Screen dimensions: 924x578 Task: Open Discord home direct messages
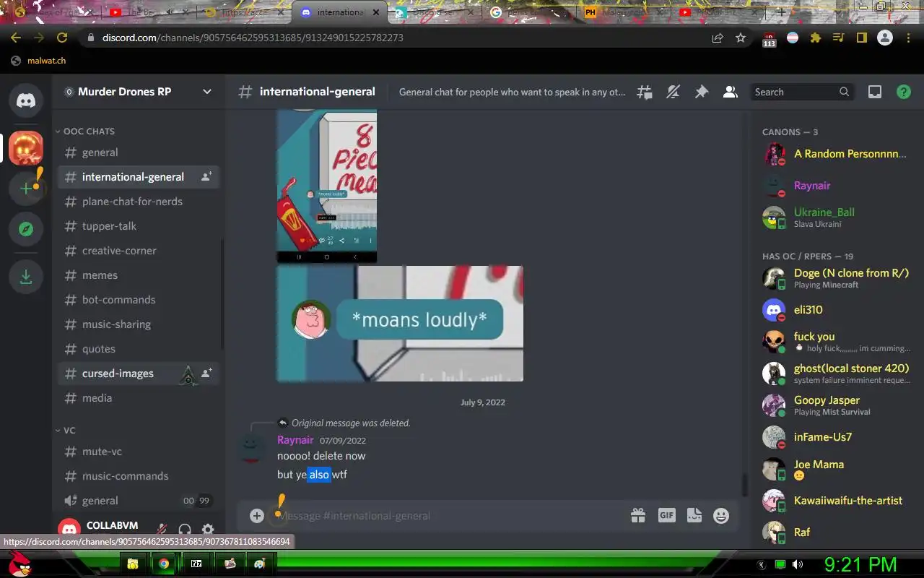click(x=26, y=100)
